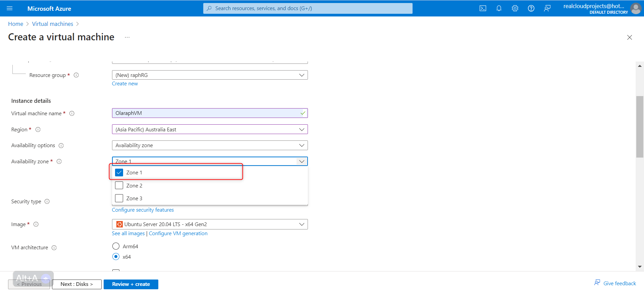The width and height of the screenshot is (644, 299).
Task: Open the Image dropdown list
Action: tap(210, 224)
